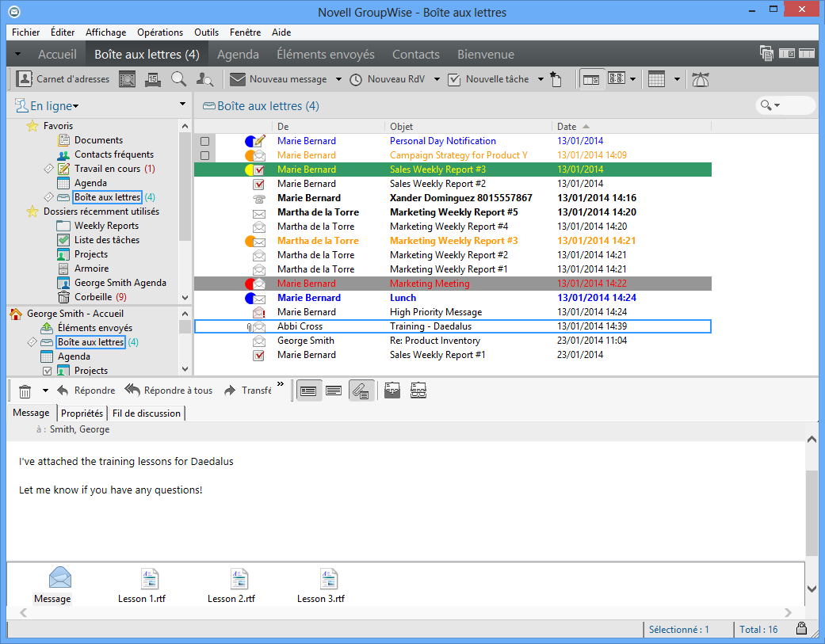Open the Opérations menu
825x644 pixels.
tap(160, 32)
